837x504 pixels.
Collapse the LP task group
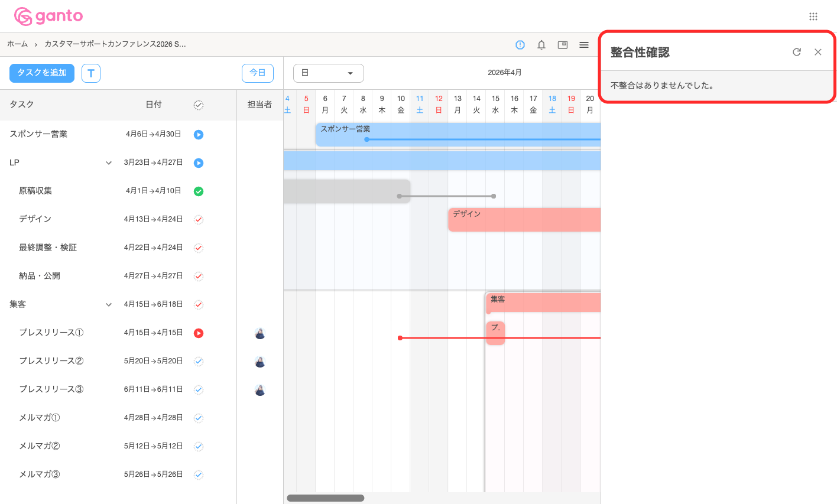coord(108,162)
